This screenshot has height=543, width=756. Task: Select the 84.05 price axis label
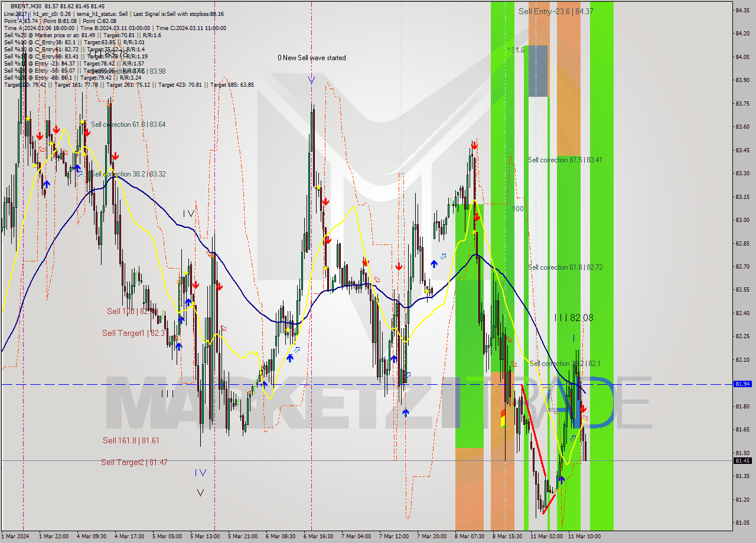[x=743, y=57]
